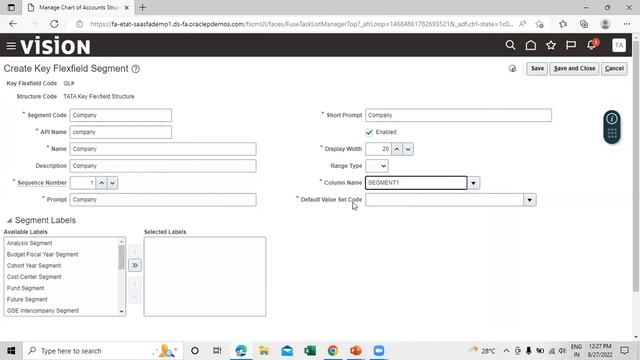Click the Segment Code input field
640x360 pixels.
coord(121,115)
